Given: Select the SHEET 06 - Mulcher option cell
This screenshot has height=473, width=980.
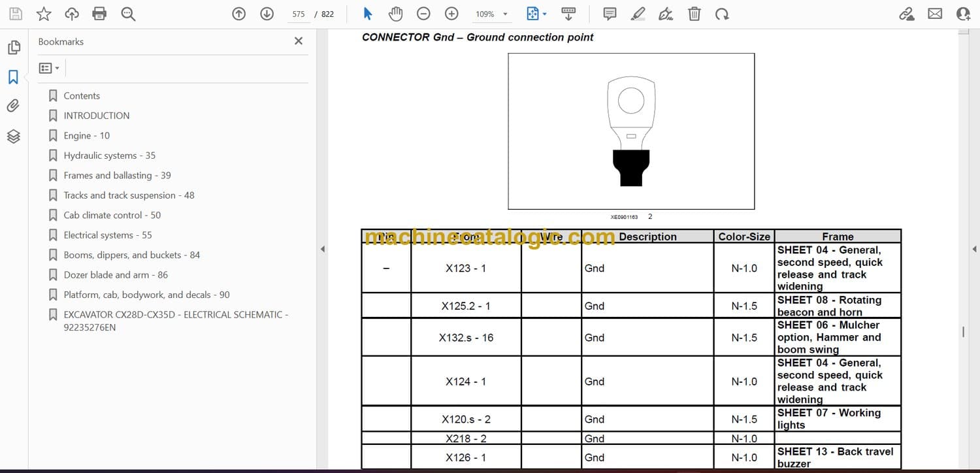Looking at the screenshot, I should 838,338.
